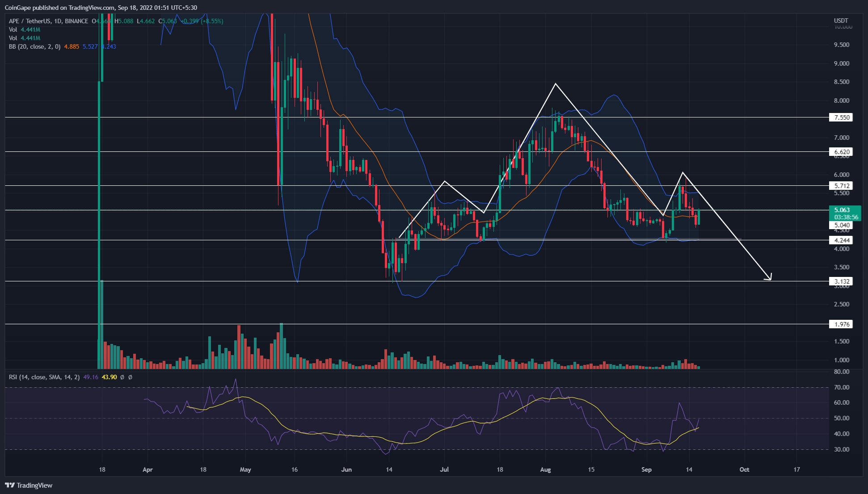This screenshot has width=868, height=494.
Task: Click the change percentage (+8.55%) in legend
Action: point(212,21)
